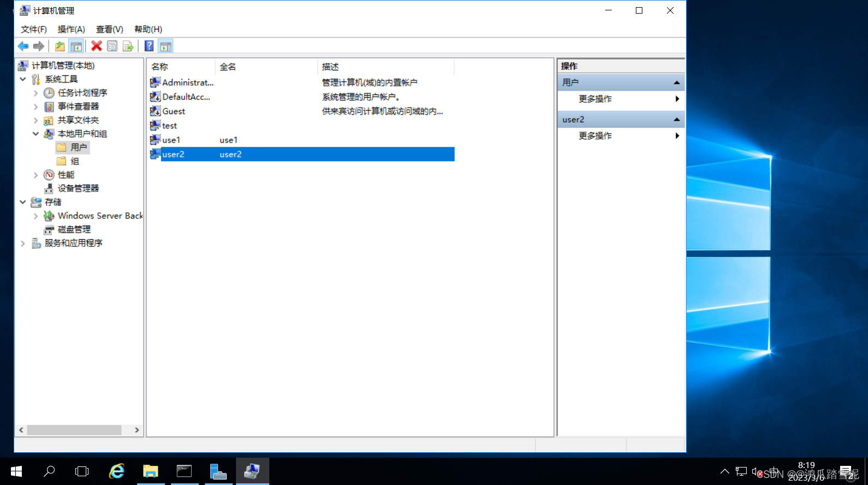This screenshot has height=485, width=868.
Task: Collapse the 存储 tree node
Action: (23, 202)
